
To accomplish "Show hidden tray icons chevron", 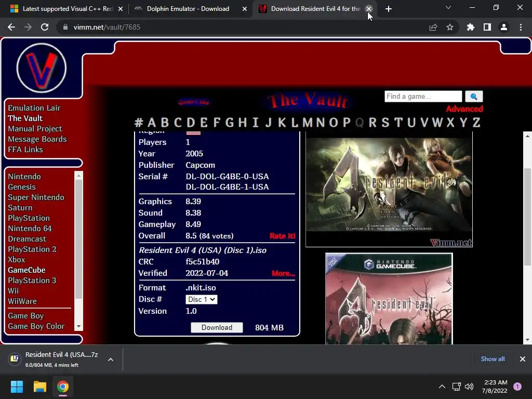I will click(442, 387).
